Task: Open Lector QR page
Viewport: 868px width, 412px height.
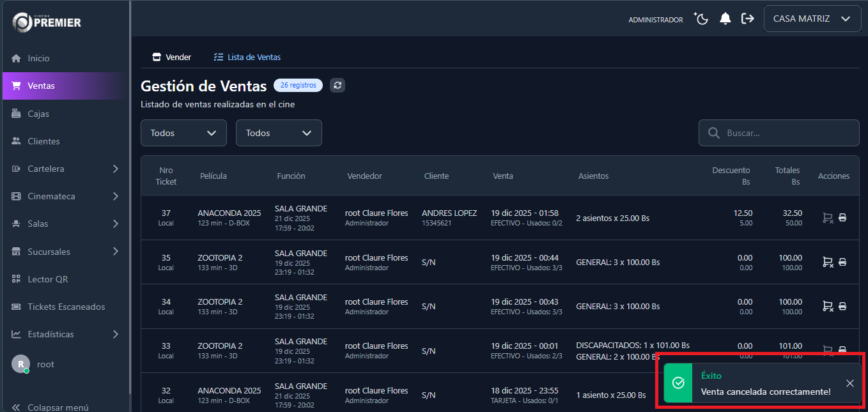Action: (x=47, y=279)
